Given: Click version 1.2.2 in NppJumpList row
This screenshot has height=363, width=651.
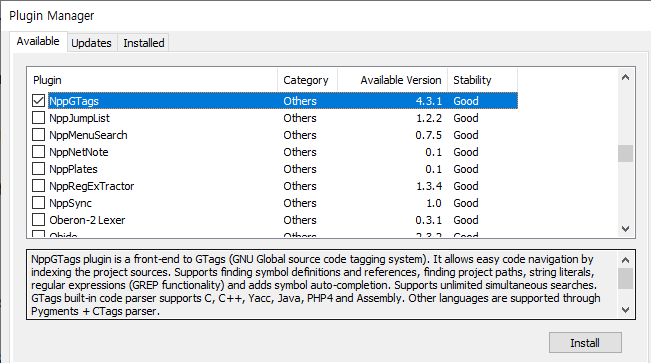Looking at the screenshot, I should [x=429, y=118].
